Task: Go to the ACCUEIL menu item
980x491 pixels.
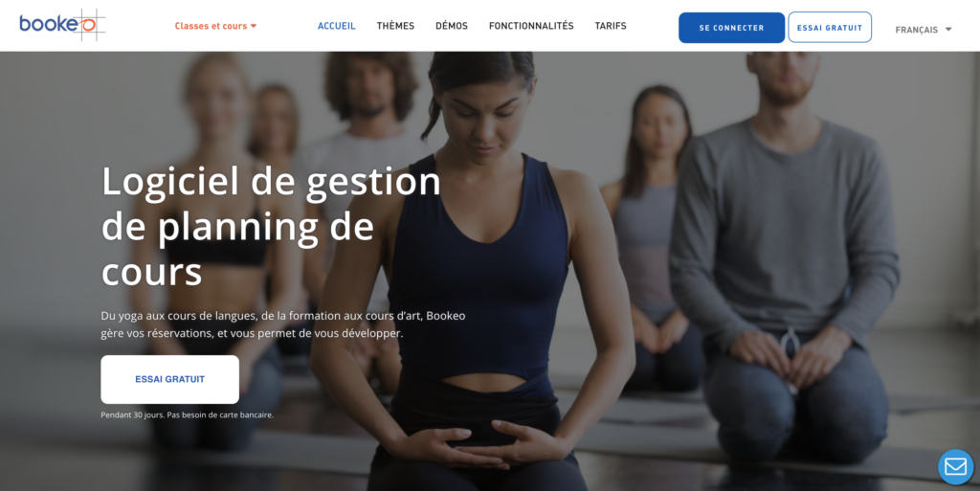Action: tap(336, 26)
